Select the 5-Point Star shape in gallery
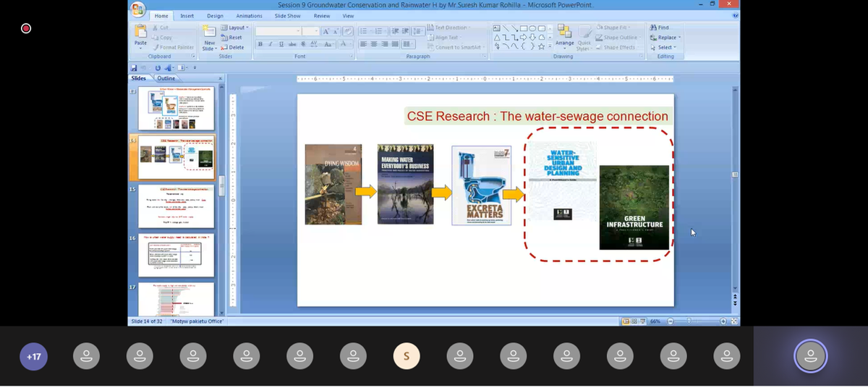The height and width of the screenshot is (388, 868). [541, 47]
